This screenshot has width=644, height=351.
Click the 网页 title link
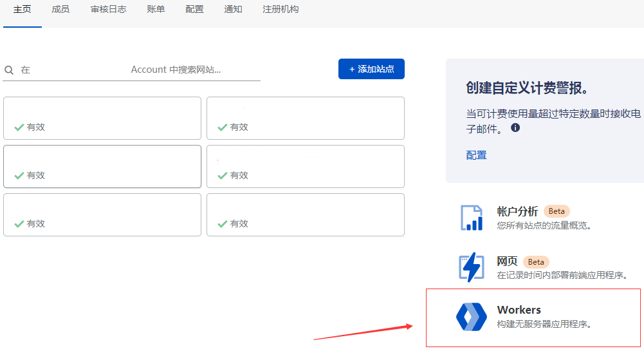point(507,261)
